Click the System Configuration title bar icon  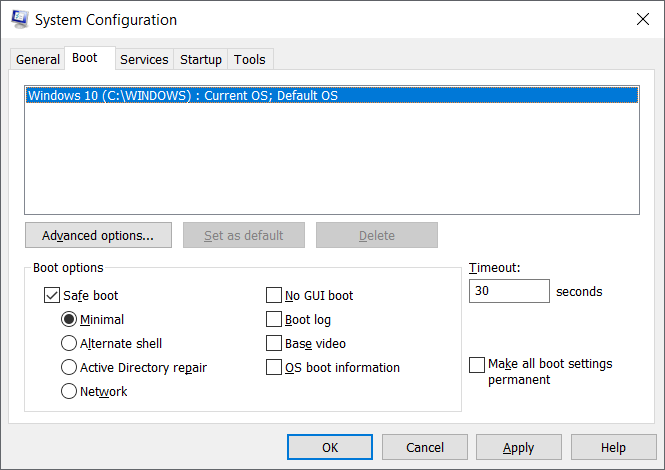pyautogui.click(x=19, y=19)
